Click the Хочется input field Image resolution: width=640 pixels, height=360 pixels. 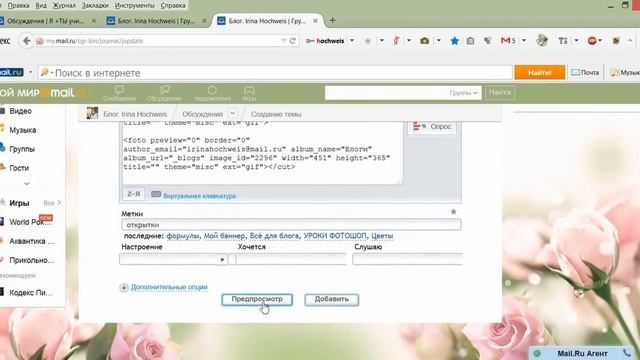pos(291,259)
